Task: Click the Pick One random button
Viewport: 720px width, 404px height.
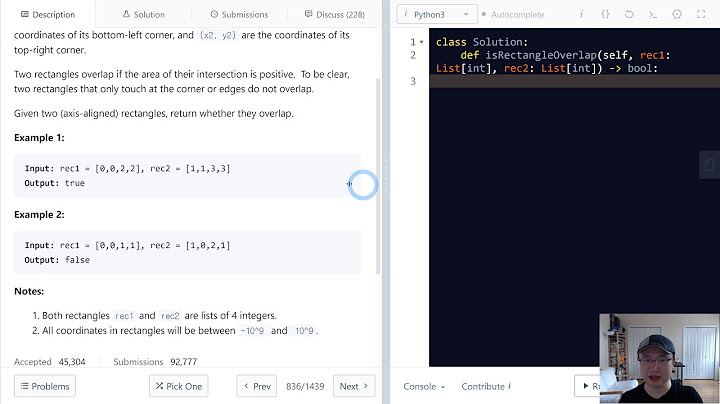Action: [x=179, y=386]
